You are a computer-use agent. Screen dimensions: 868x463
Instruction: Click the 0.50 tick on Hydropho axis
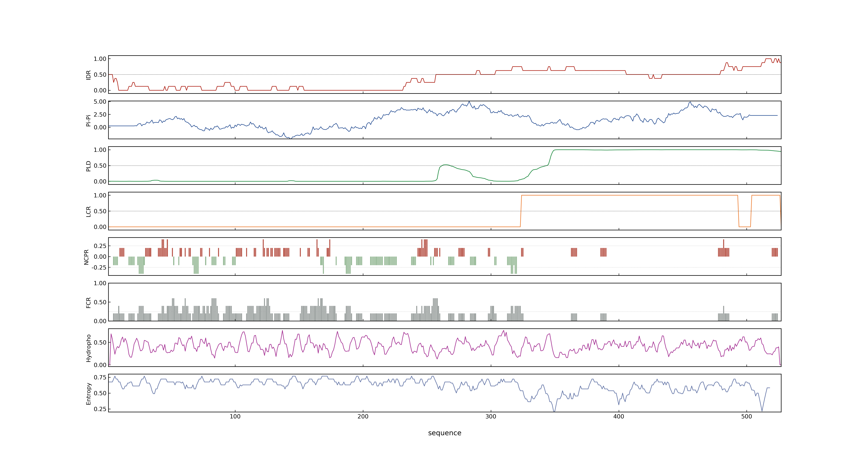click(100, 342)
